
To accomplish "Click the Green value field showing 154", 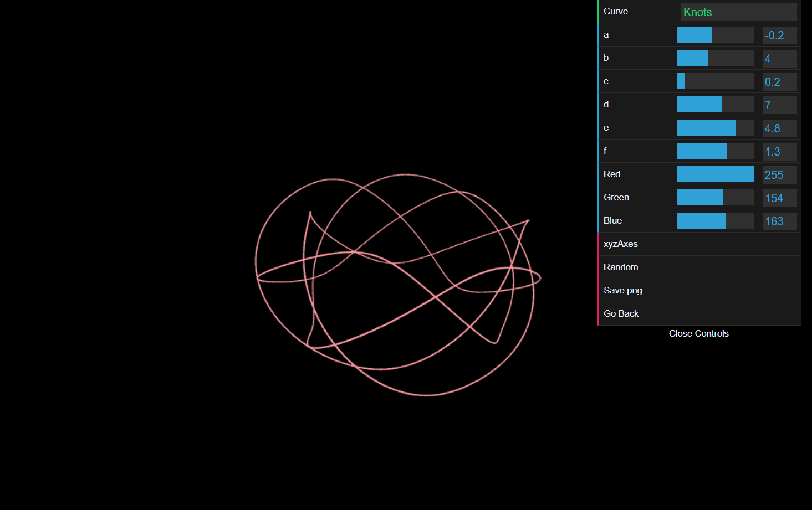I will click(779, 198).
